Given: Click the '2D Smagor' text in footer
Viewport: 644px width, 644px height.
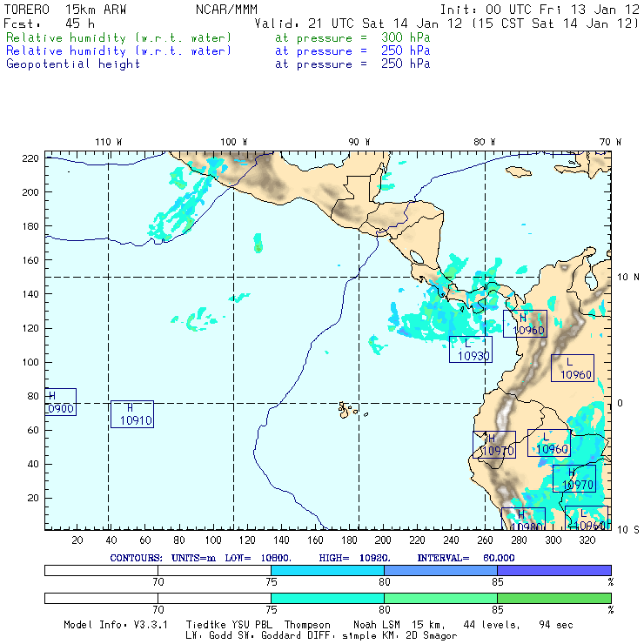Looking at the screenshot, I should pos(432,636).
